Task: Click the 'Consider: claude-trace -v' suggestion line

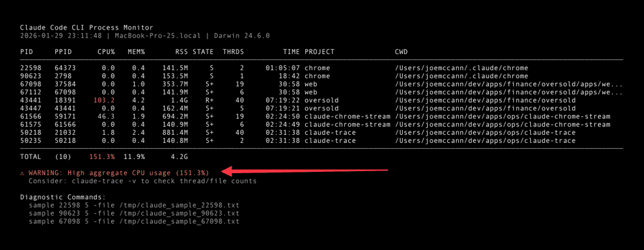Action: (x=143, y=181)
